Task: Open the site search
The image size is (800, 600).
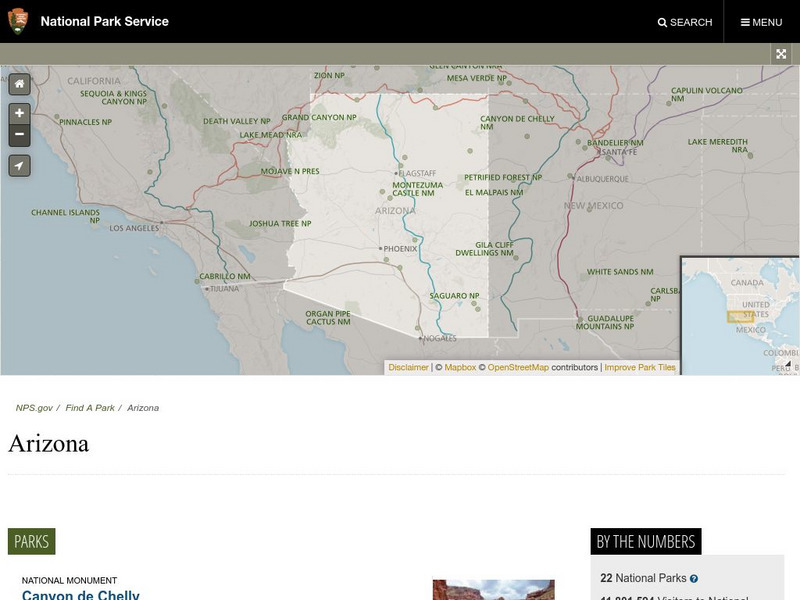Action: (x=685, y=22)
